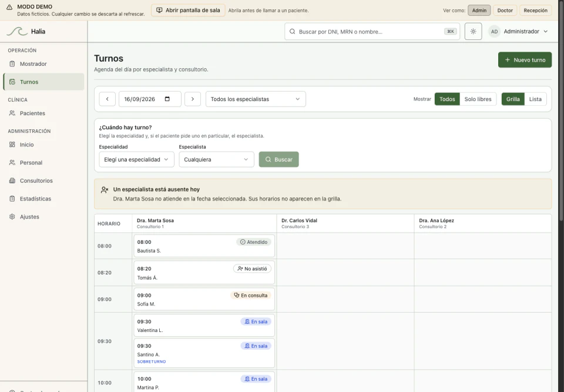Click the Personal staff icon

tap(12, 162)
